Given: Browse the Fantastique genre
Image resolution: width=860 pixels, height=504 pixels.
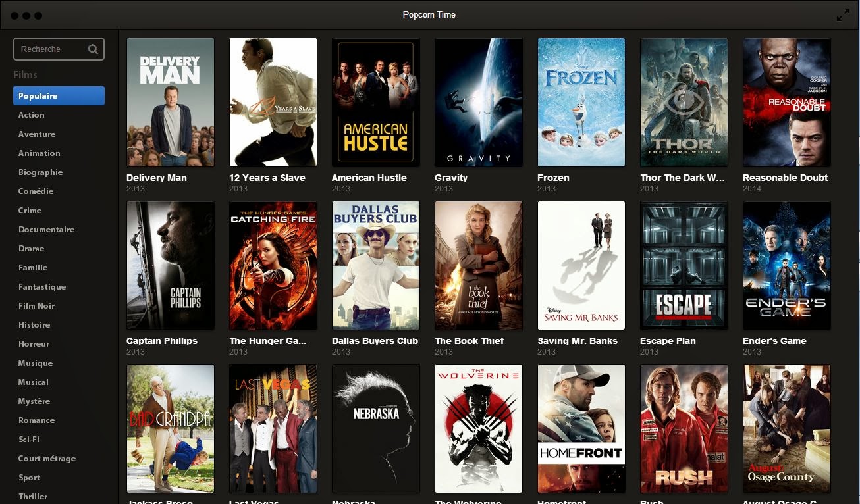Looking at the screenshot, I should [x=42, y=287].
